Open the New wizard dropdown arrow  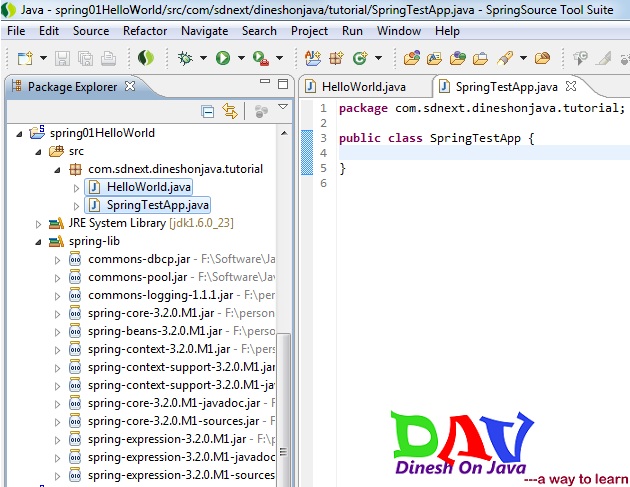(x=43, y=58)
